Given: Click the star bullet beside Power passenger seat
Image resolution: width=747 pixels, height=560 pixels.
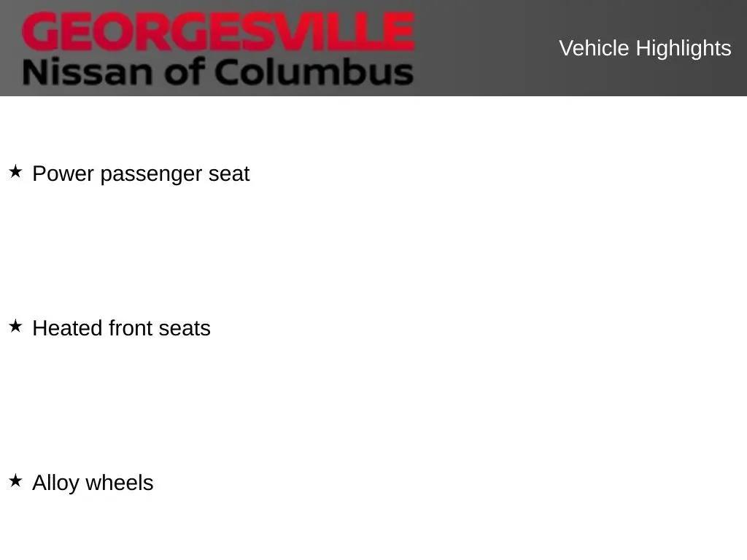Looking at the screenshot, I should (x=15, y=172).
